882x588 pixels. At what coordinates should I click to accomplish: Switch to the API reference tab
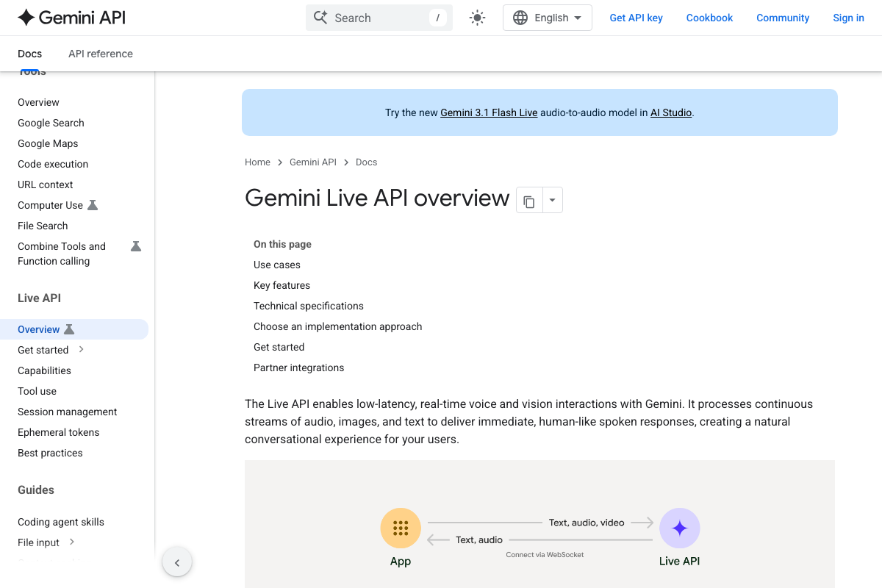coord(100,53)
